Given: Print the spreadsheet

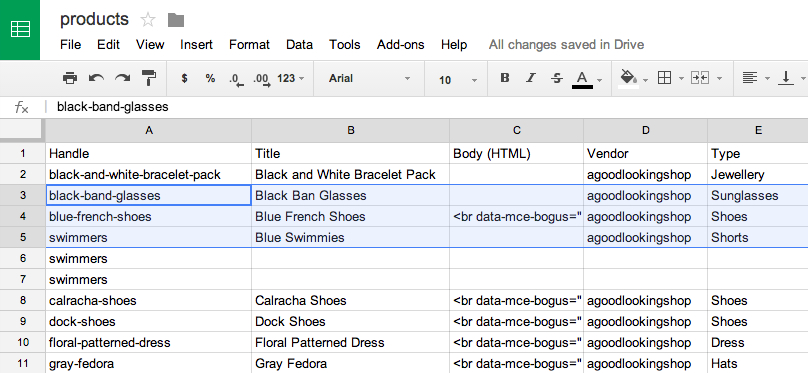Looking at the screenshot, I should click(x=70, y=78).
